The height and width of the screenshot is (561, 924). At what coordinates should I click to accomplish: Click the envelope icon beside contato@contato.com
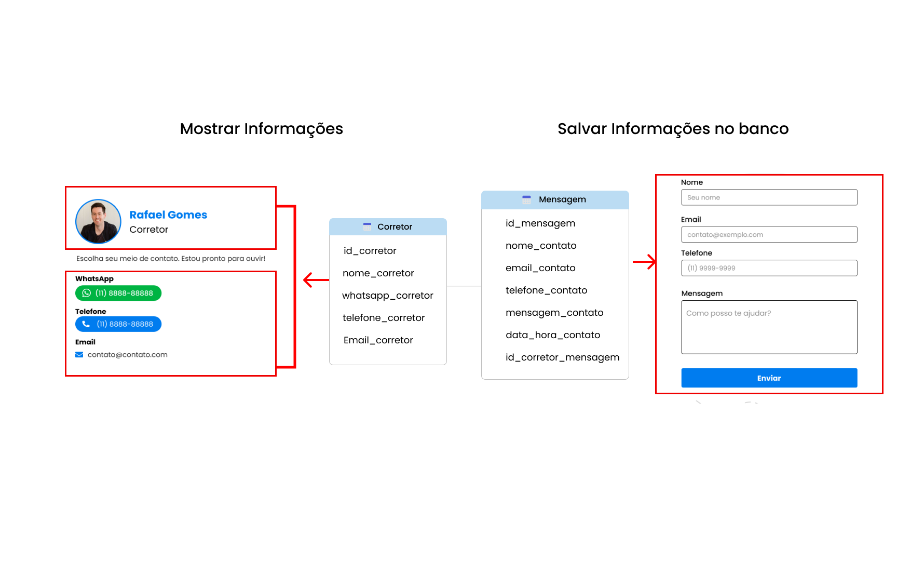click(x=79, y=355)
